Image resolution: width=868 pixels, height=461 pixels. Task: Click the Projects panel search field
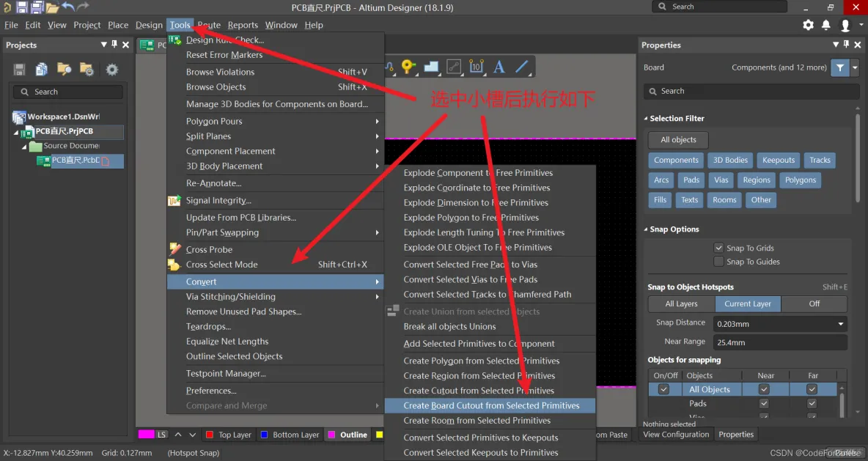pyautogui.click(x=68, y=92)
